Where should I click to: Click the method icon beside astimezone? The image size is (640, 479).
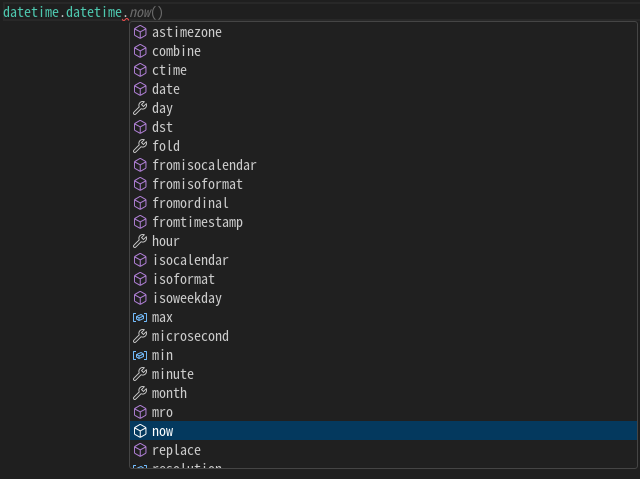(x=140, y=32)
